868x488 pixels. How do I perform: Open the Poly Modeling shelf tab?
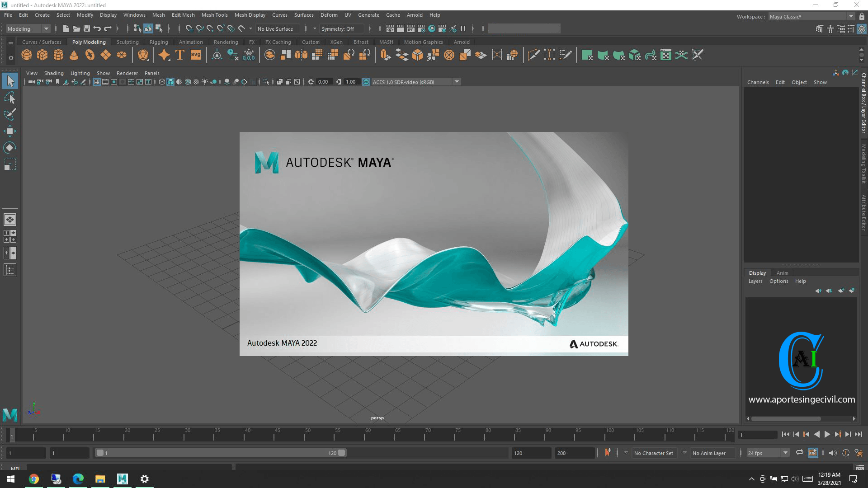tap(88, 42)
